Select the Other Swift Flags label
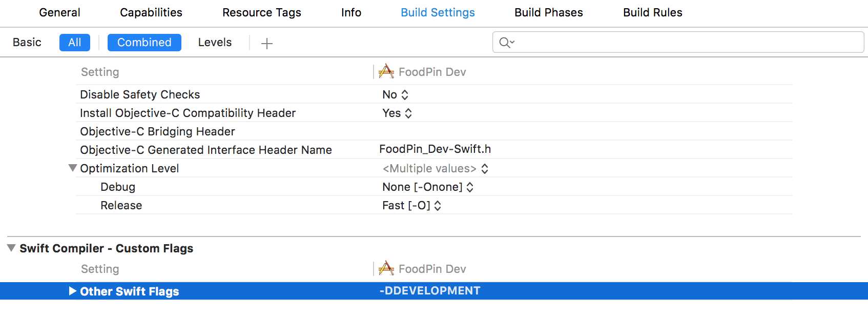Screen dimensions: 868x316 click(x=130, y=291)
